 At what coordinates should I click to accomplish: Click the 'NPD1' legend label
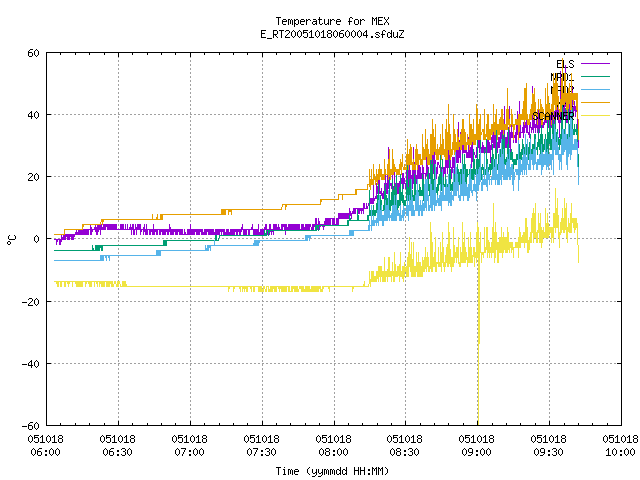coord(562,77)
